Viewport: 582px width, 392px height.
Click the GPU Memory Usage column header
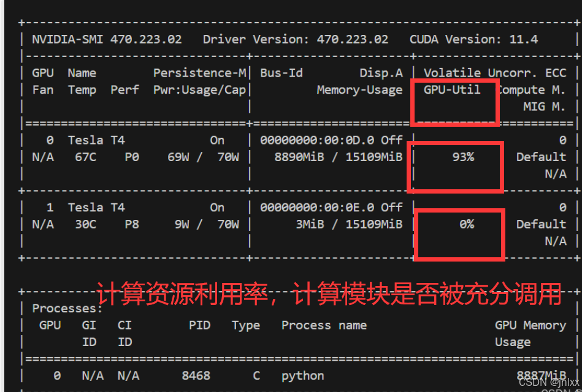530,334
